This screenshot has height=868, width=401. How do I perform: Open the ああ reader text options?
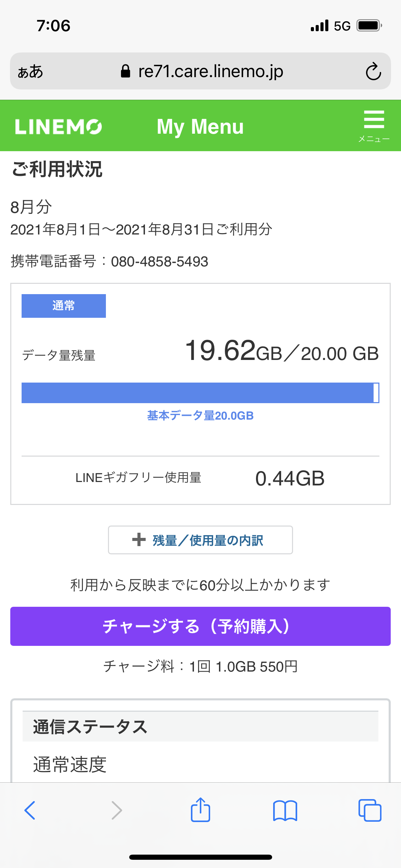click(x=30, y=72)
